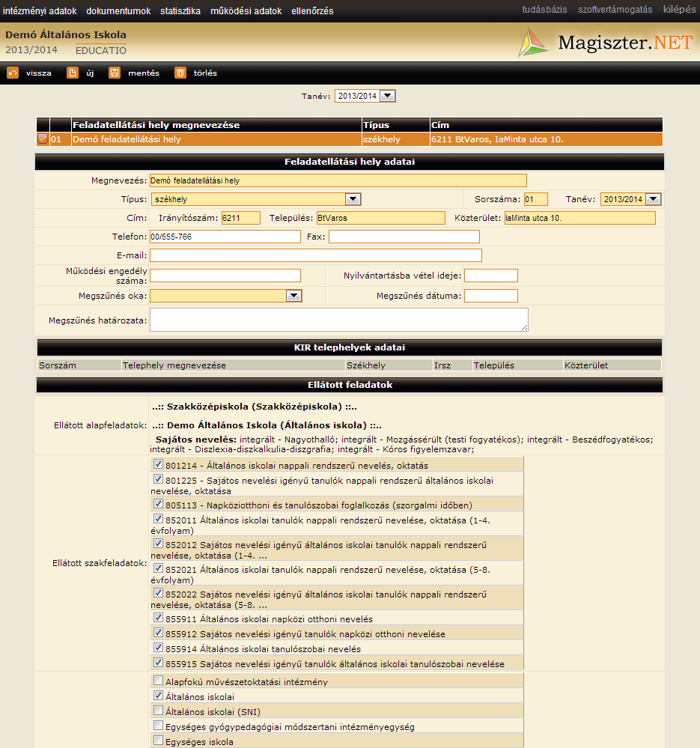The image size is (700, 748).
Task: Click the Feladatellátási hely megnevezése column header
Action: point(216,125)
